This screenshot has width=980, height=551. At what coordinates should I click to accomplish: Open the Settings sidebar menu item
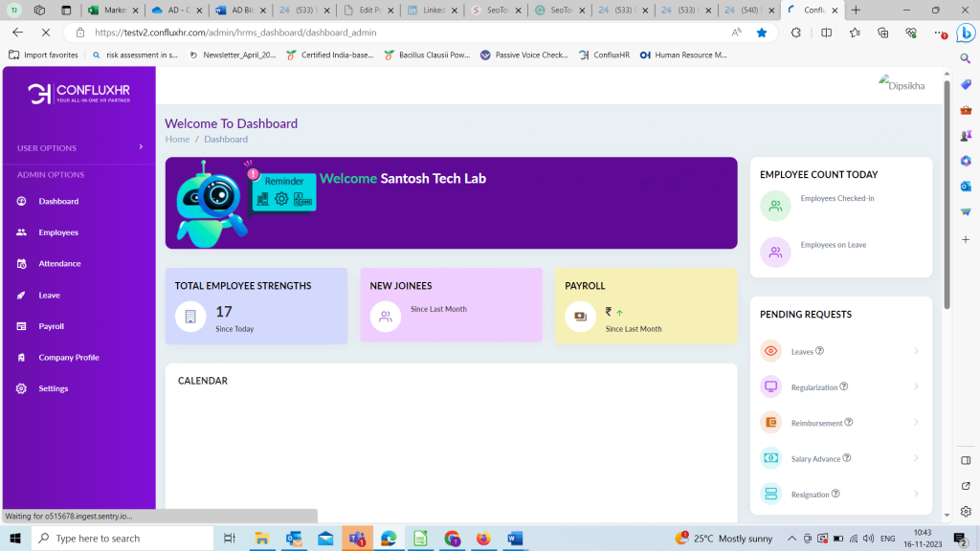(x=54, y=388)
